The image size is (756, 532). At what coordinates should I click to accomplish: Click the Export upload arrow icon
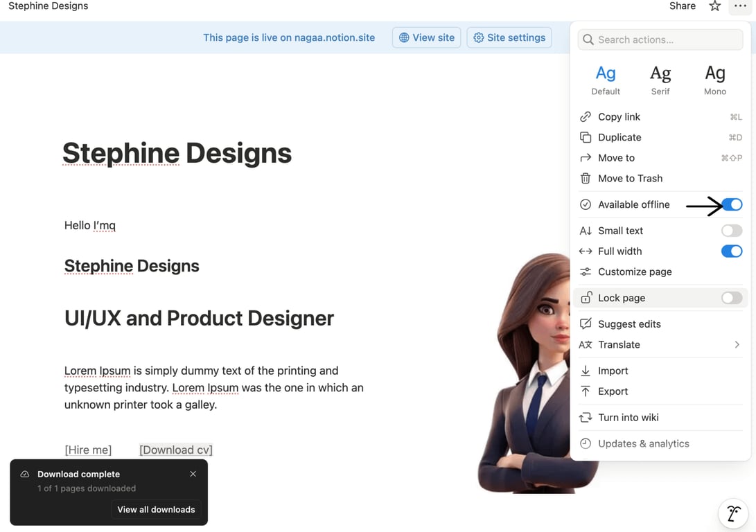(586, 391)
